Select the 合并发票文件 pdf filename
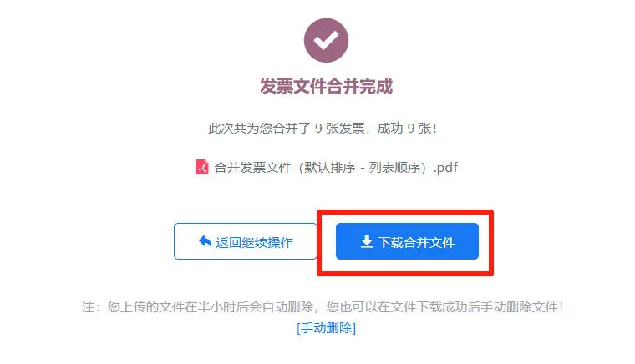This screenshot has height=364, width=635. tap(336, 167)
